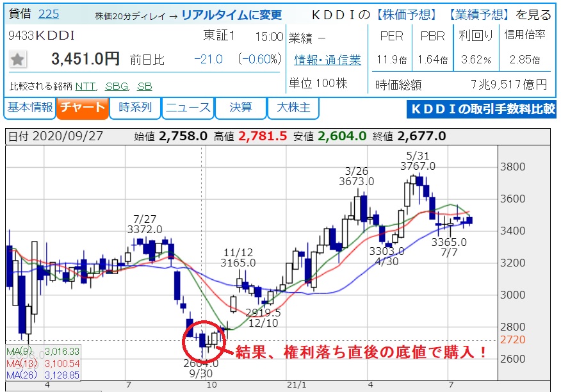Open the 225 index link
561x392 pixels.
tap(48, 14)
